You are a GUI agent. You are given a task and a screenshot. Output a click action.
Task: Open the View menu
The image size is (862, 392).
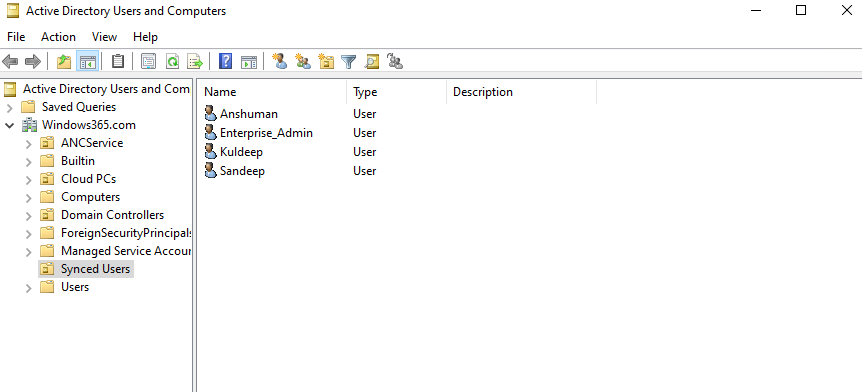pyautogui.click(x=104, y=37)
